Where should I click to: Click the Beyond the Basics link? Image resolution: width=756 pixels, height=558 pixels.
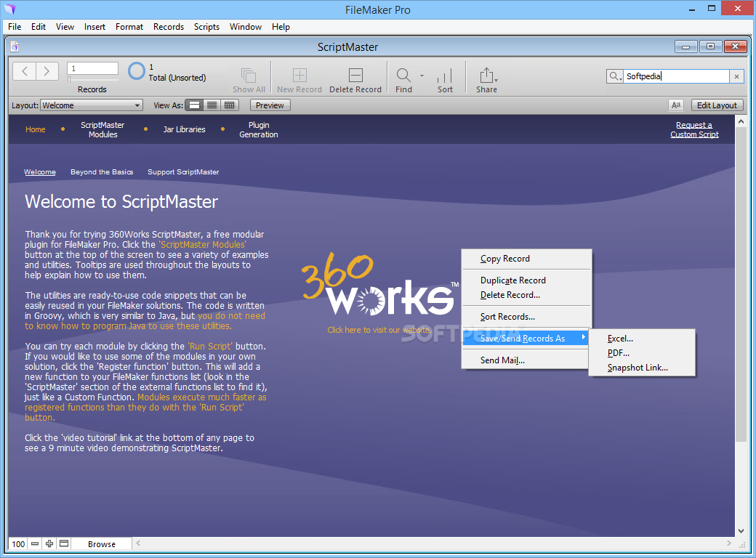pos(102,172)
